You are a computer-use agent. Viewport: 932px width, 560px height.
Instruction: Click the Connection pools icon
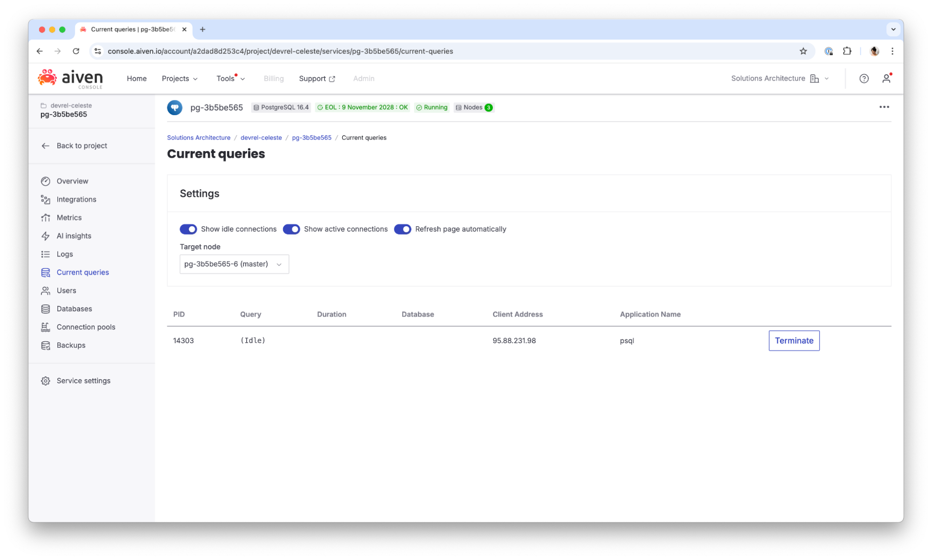45,327
